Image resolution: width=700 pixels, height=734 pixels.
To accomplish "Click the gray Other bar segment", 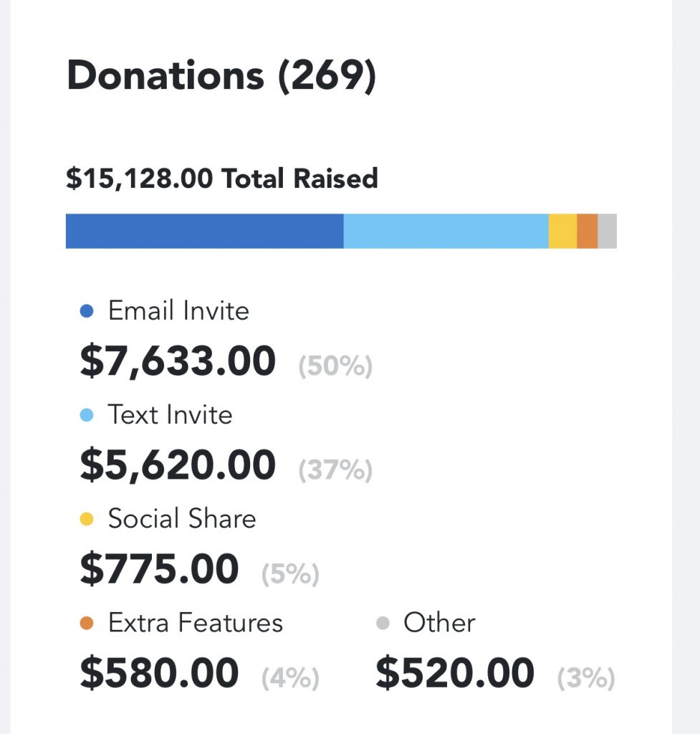I will pyautogui.click(x=608, y=232).
